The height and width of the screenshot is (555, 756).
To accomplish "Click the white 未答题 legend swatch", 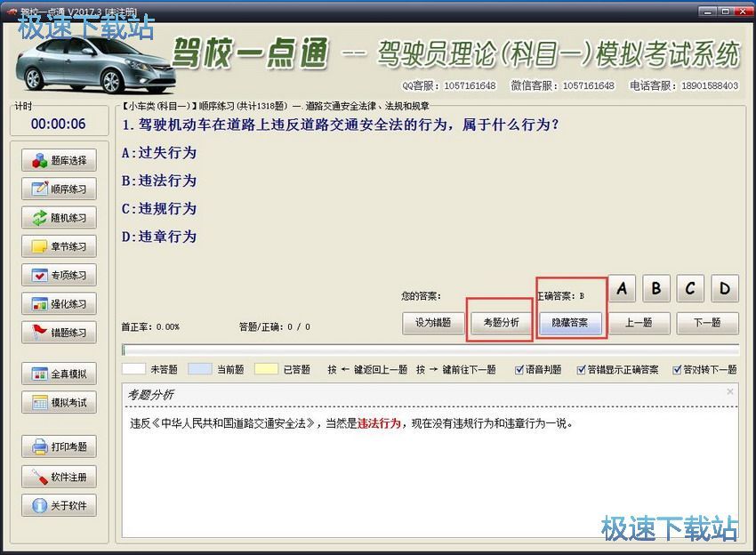I will click(133, 369).
